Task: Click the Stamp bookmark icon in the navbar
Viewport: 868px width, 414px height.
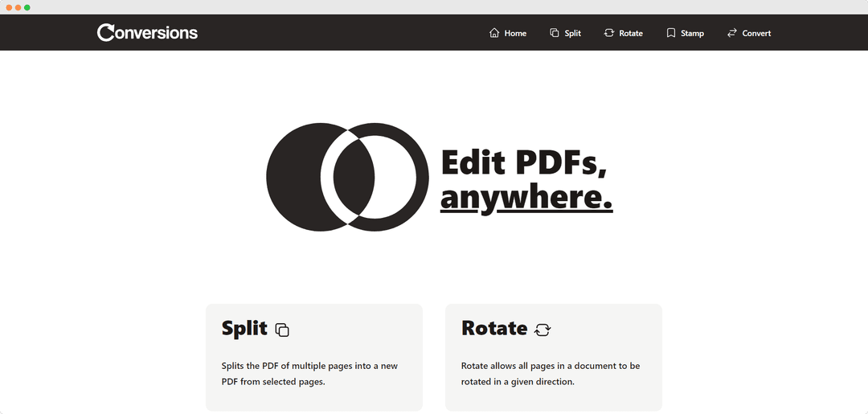Action: [x=671, y=33]
